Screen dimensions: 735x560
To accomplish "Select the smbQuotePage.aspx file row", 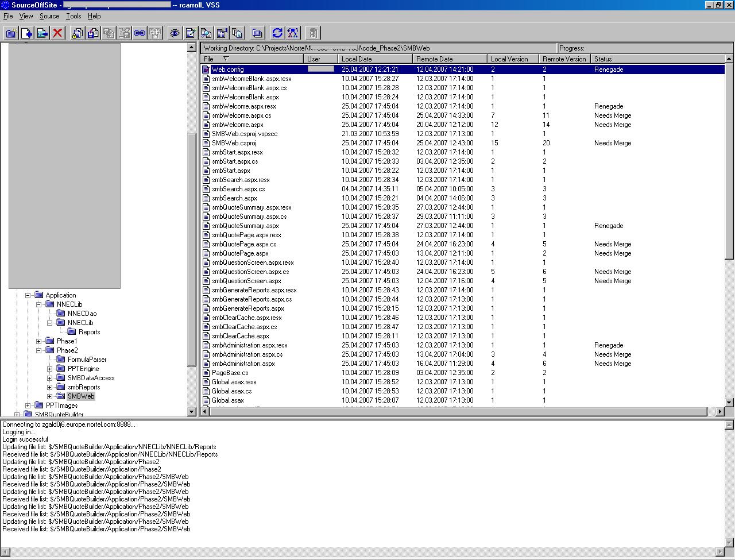I will coord(463,253).
